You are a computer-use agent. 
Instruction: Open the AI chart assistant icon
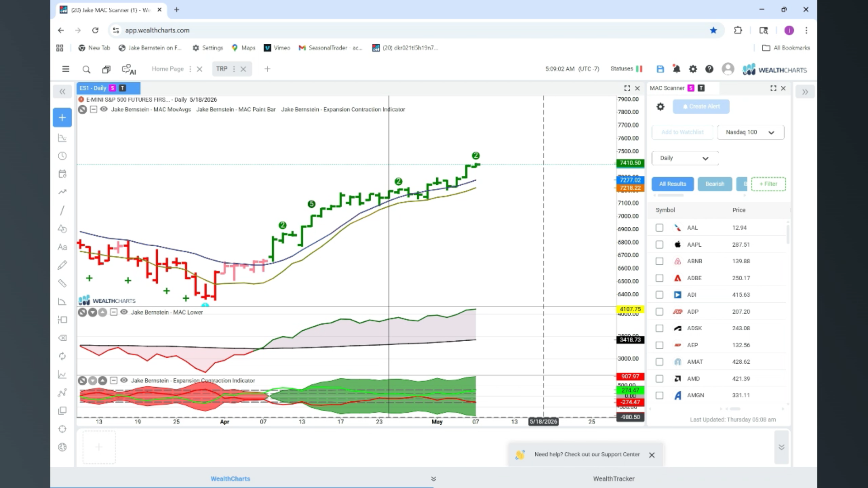(129, 70)
